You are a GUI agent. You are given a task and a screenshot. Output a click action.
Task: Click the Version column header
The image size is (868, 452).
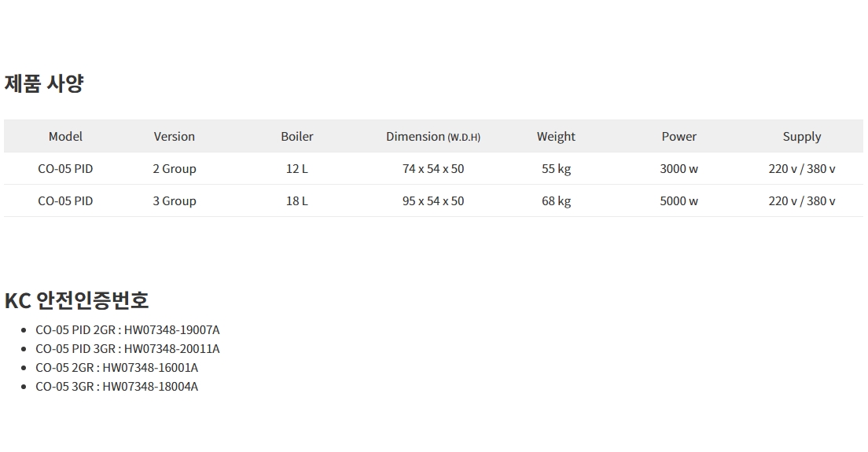(x=174, y=136)
